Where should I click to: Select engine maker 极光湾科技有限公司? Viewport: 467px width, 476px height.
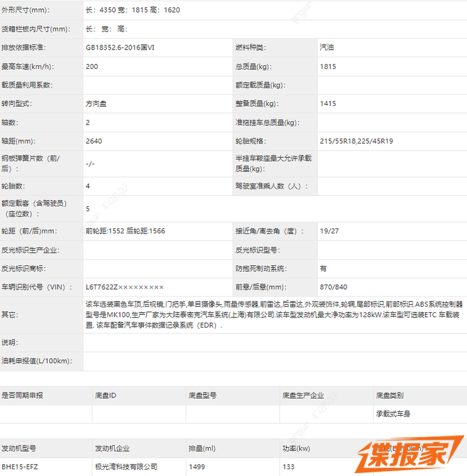point(126,467)
